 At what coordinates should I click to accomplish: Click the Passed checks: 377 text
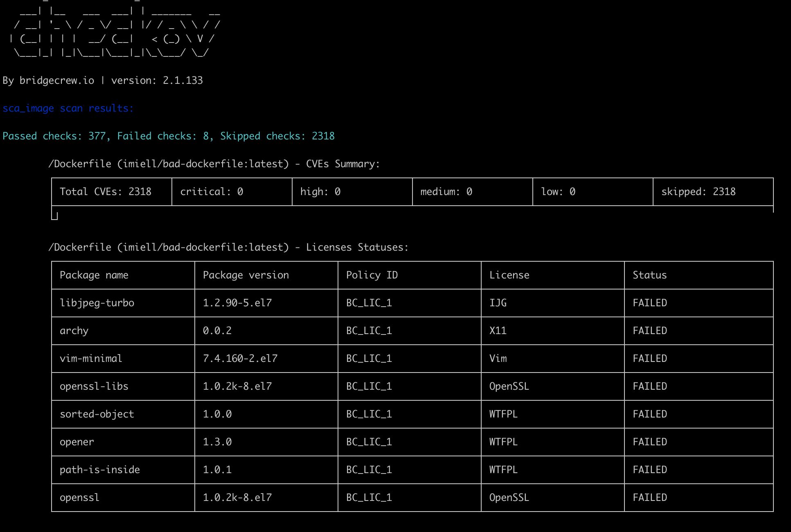pos(54,136)
